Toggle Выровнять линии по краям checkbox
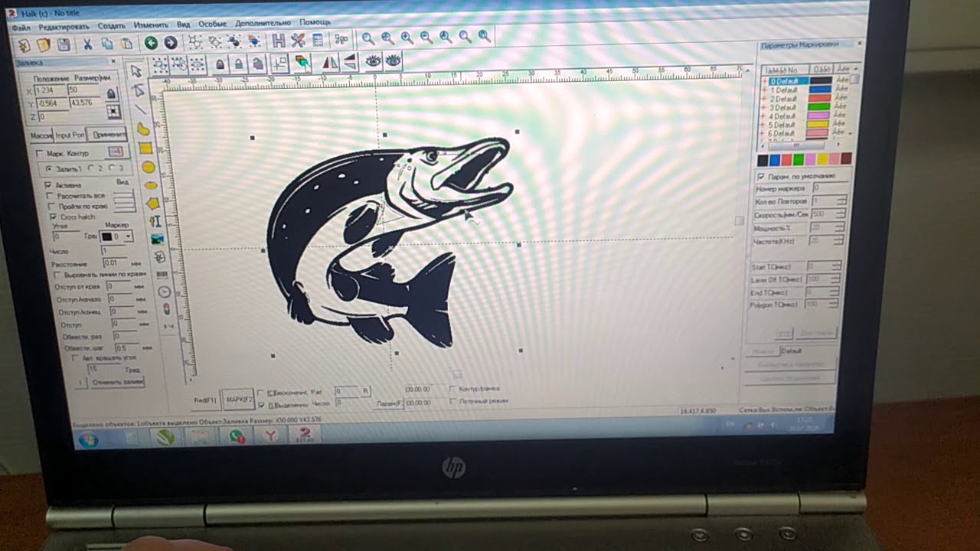The height and width of the screenshot is (551, 980). click(x=58, y=275)
